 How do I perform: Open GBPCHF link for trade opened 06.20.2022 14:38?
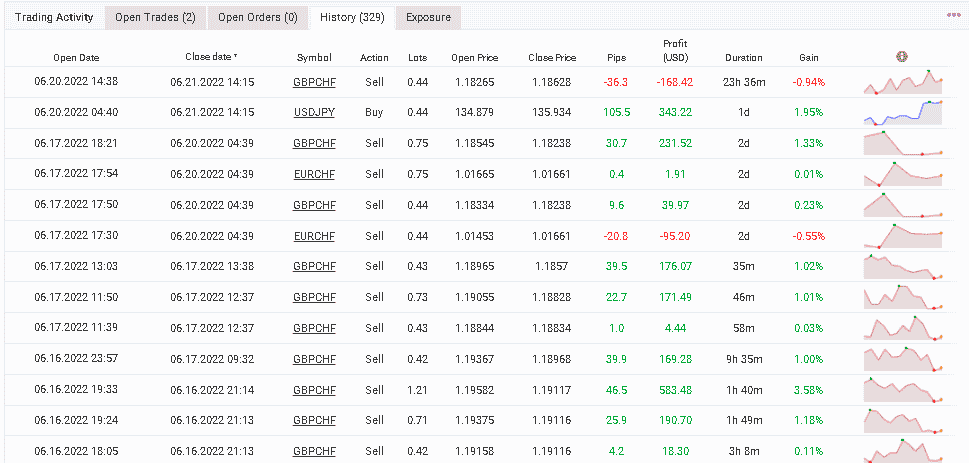[315, 82]
